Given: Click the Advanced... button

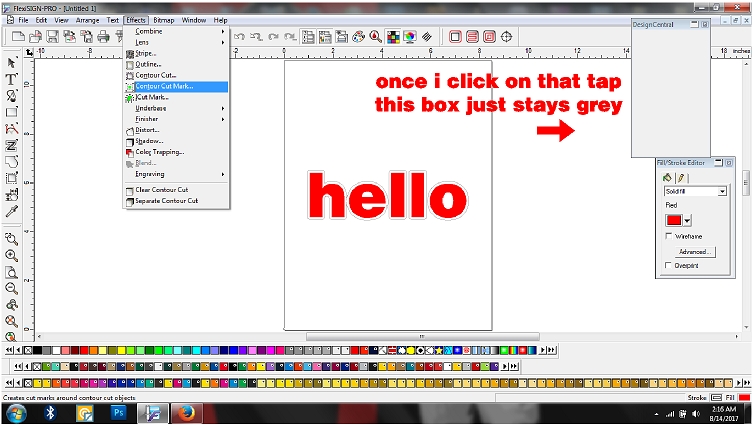Looking at the screenshot, I should (x=695, y=251).
